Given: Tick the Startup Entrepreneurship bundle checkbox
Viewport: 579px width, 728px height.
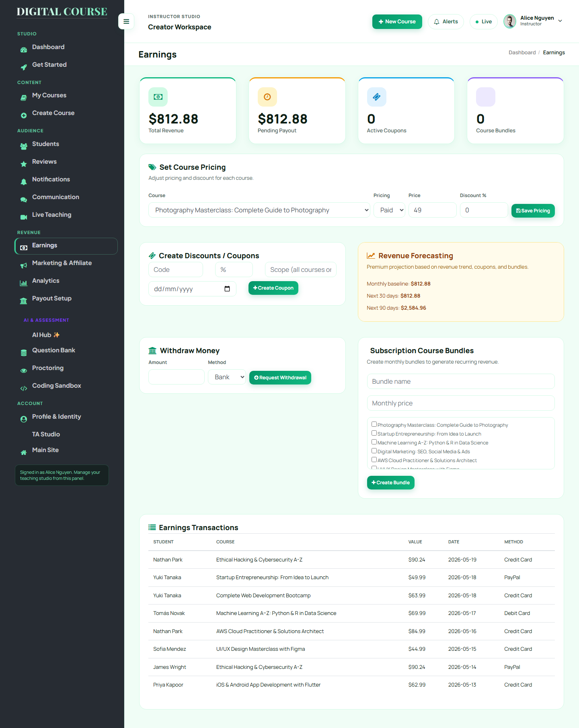Looking at the screenshot, I should point(374,433).
